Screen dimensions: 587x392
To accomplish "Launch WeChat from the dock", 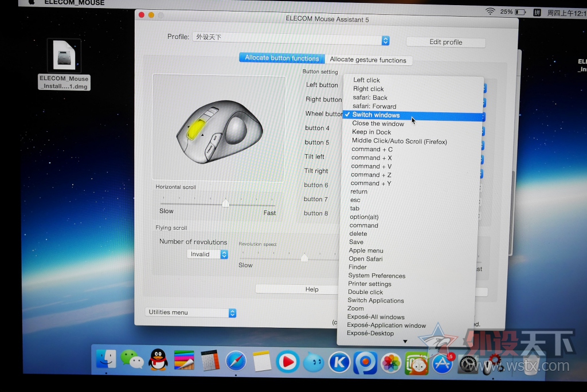I will tap(132, 360).
